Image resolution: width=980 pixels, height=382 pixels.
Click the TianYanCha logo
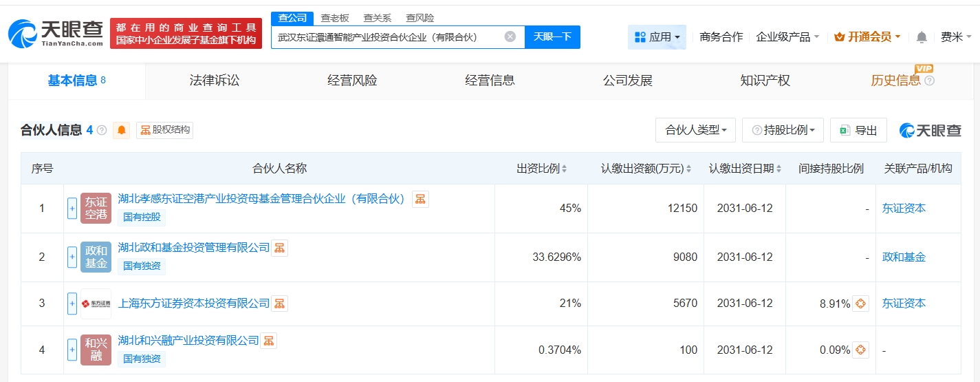[57, 33]
